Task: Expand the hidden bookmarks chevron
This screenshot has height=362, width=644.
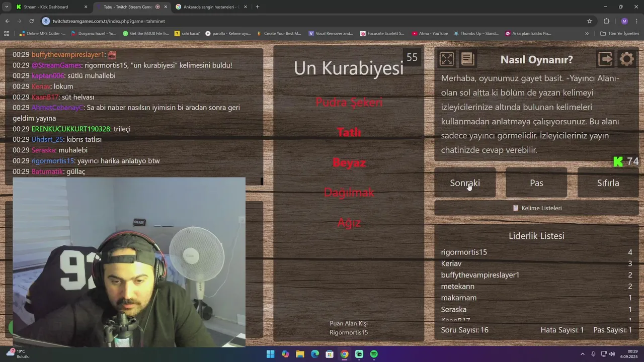Action: pos(587,34)
